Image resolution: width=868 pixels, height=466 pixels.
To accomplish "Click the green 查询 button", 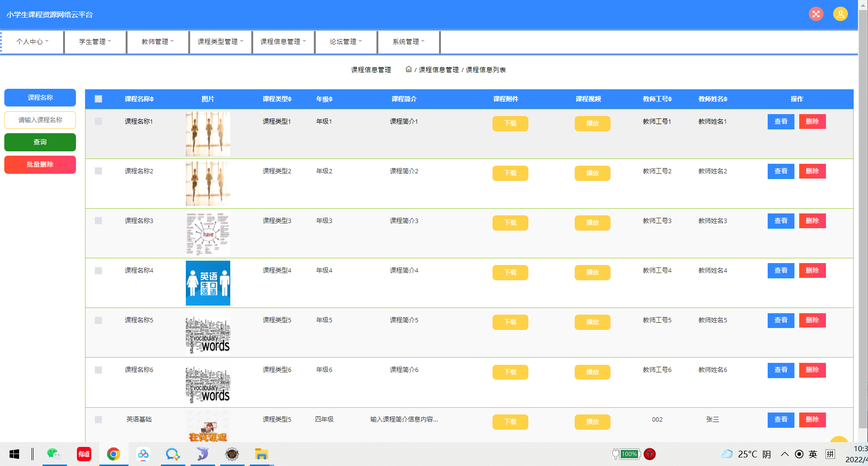I will (x=40, y=142).
